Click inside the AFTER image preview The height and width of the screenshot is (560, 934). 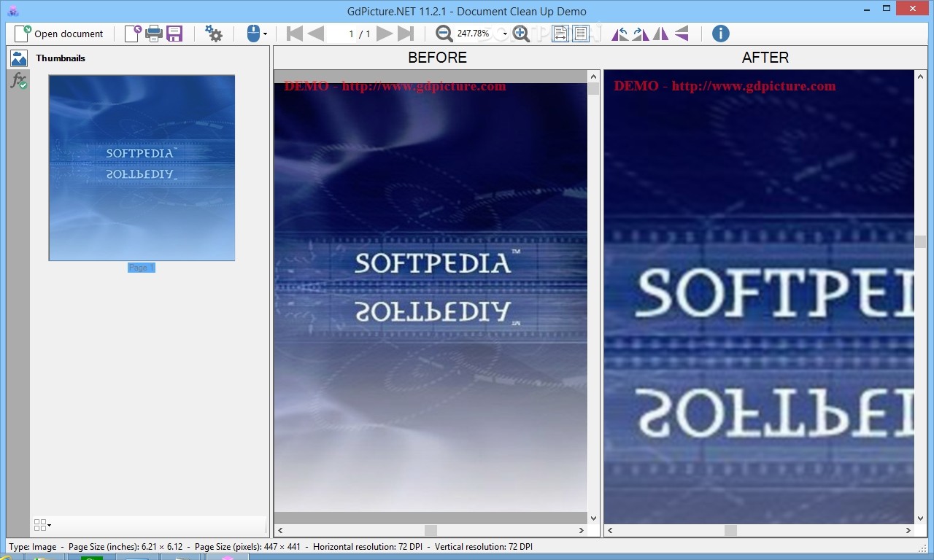pos(759,297)
